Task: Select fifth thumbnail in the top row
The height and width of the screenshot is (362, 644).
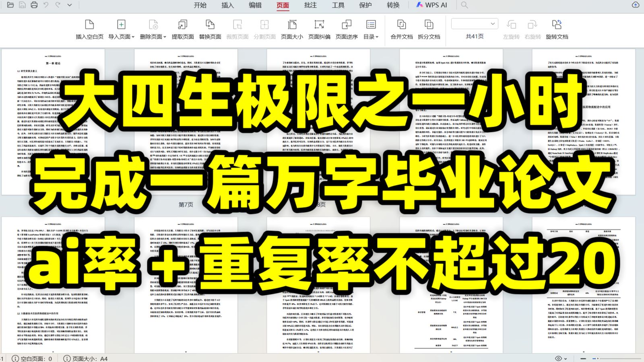Action: point(584,122)
